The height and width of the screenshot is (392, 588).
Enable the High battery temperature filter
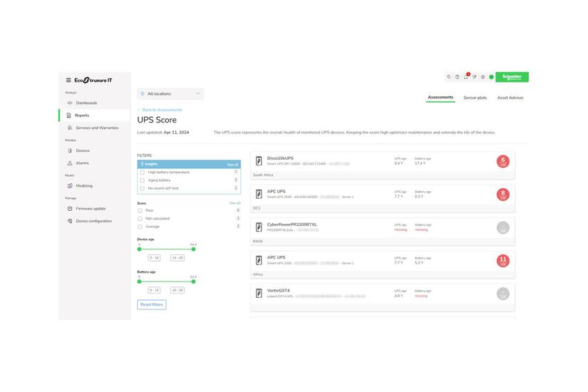(x=142, y=172)
